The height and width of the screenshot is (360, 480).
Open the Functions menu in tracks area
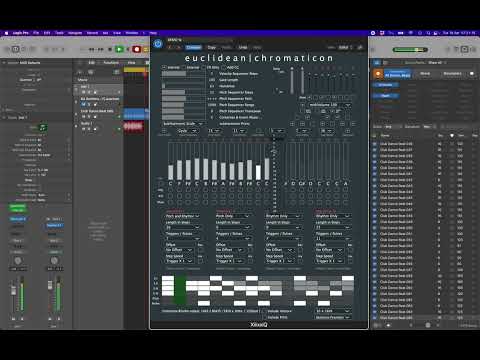coord(111,63)
